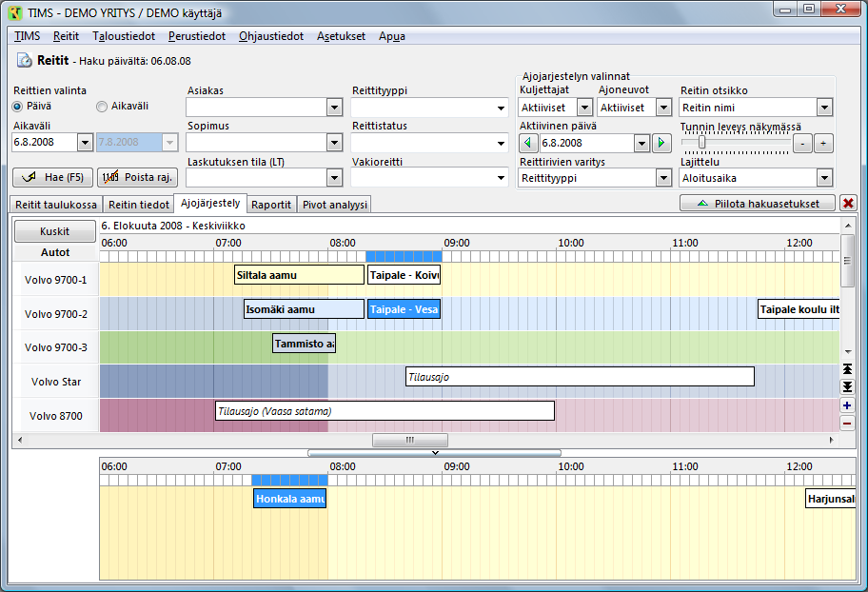Click the Tunnin leveys slider handle

click(x=701, y=143)
